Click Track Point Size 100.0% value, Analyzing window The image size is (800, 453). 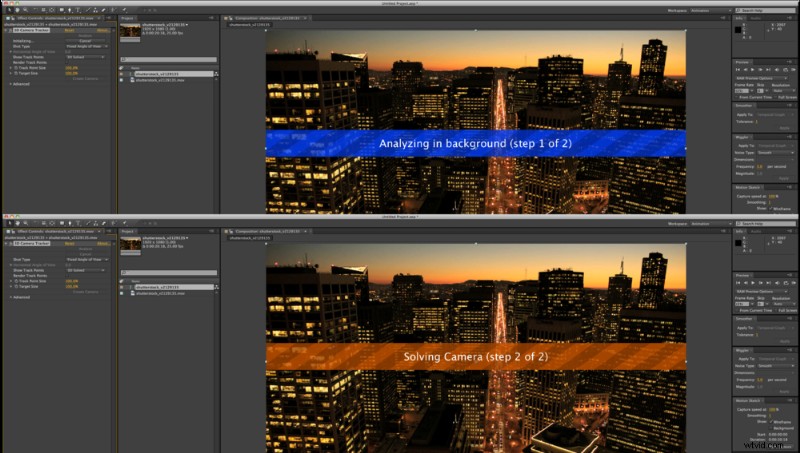71,68
